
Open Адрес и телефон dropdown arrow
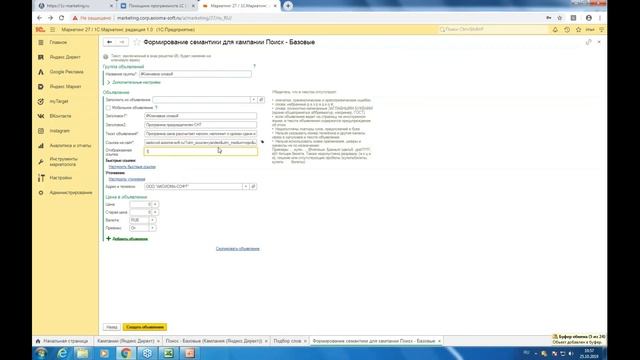coord(246,187)
